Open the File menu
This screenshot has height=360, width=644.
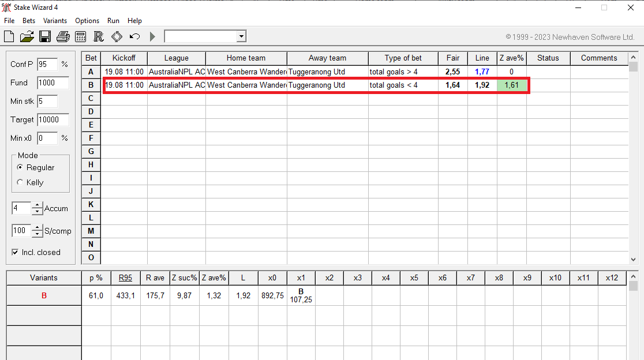[9, 21]
